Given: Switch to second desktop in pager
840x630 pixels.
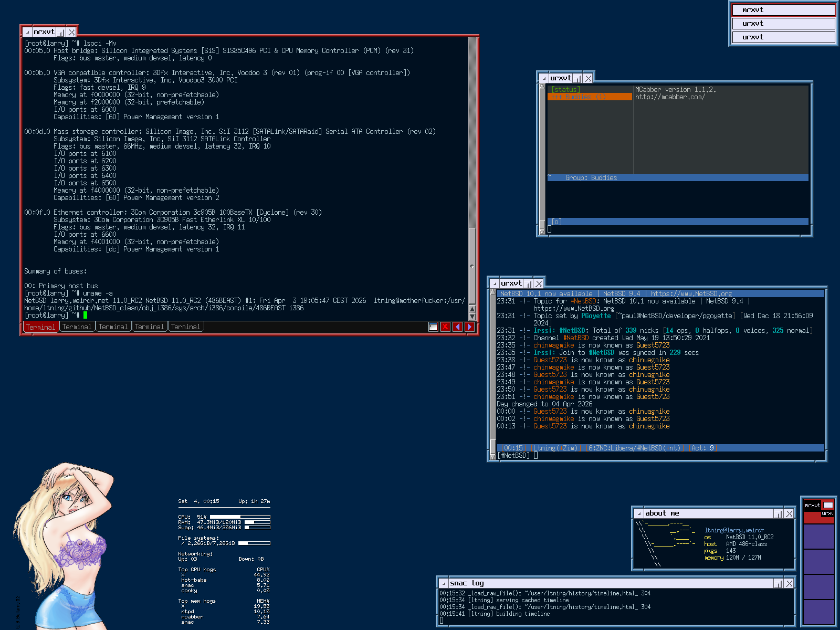Looking at the screenshot, I should tap(819, 537).
